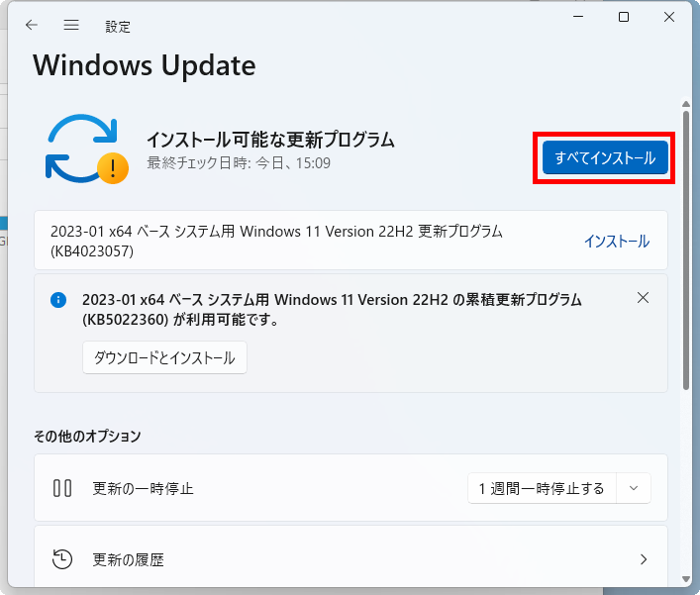Click the 更新の一時停止 label
This screenshot has height=595, width=700.
coord(143,488)
